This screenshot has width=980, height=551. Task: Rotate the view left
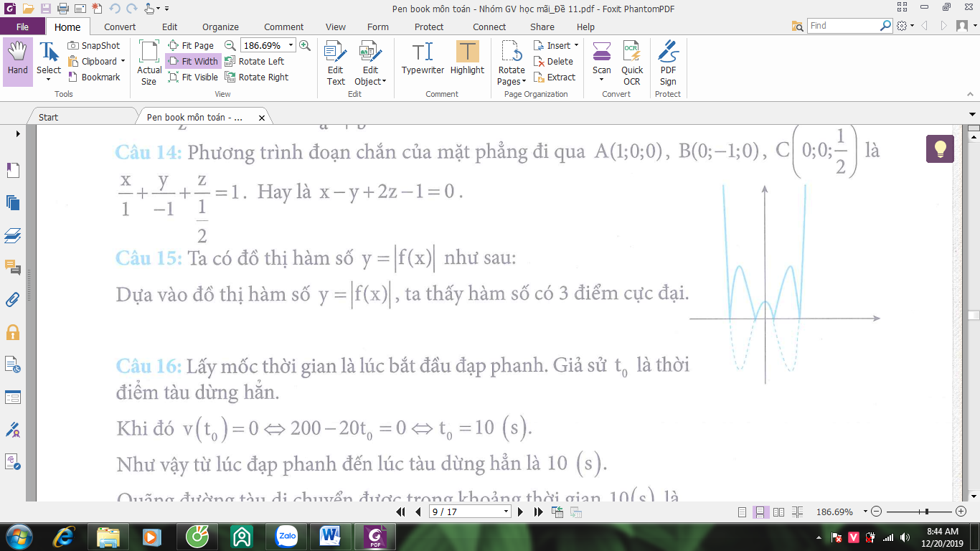[x=255, y=61]
